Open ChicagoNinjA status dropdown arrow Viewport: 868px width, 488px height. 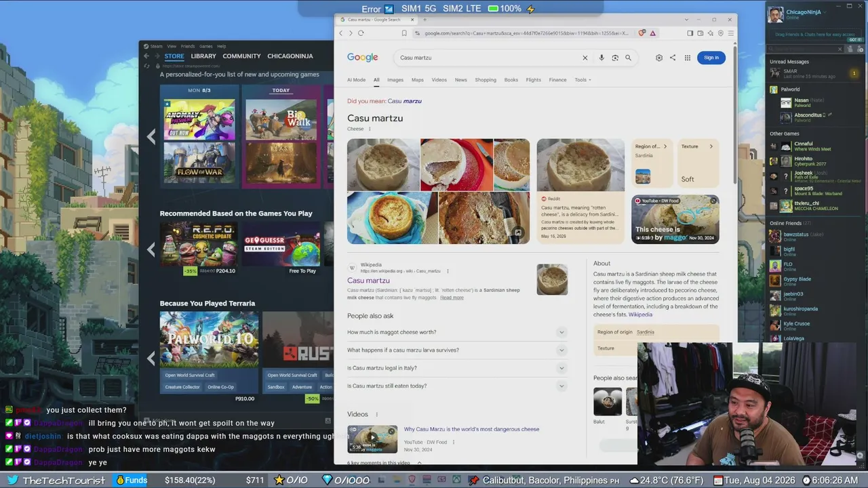click(825, 12)
